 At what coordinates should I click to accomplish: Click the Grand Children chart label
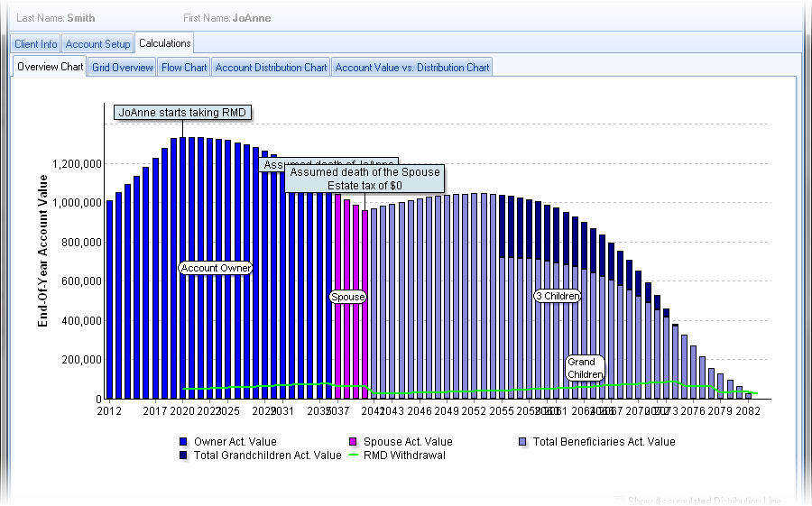click(x=585, y=368)
